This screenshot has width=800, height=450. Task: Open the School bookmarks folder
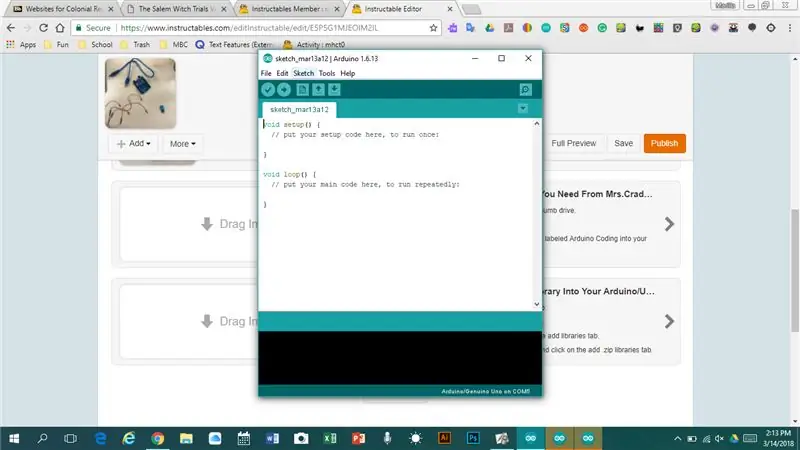(x=95, y=45)
